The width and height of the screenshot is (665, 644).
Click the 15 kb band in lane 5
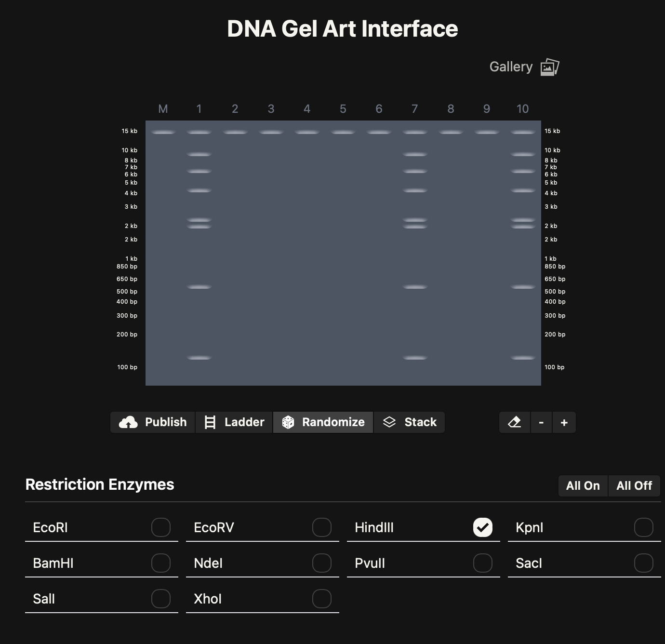tap(343, 132)
